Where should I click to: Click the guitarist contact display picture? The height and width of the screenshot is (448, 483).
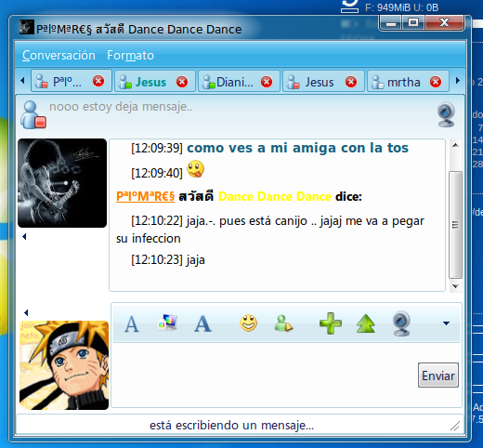62,183
